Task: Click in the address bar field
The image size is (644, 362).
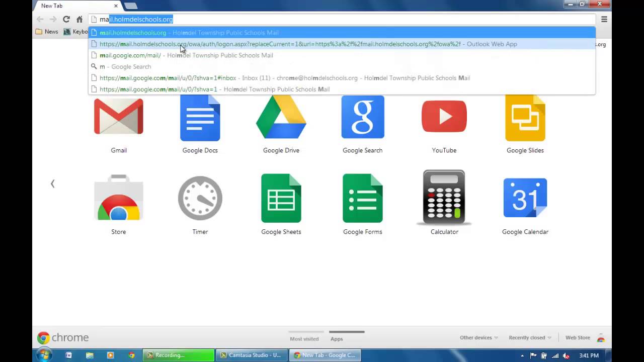Action: coord(342,19)
